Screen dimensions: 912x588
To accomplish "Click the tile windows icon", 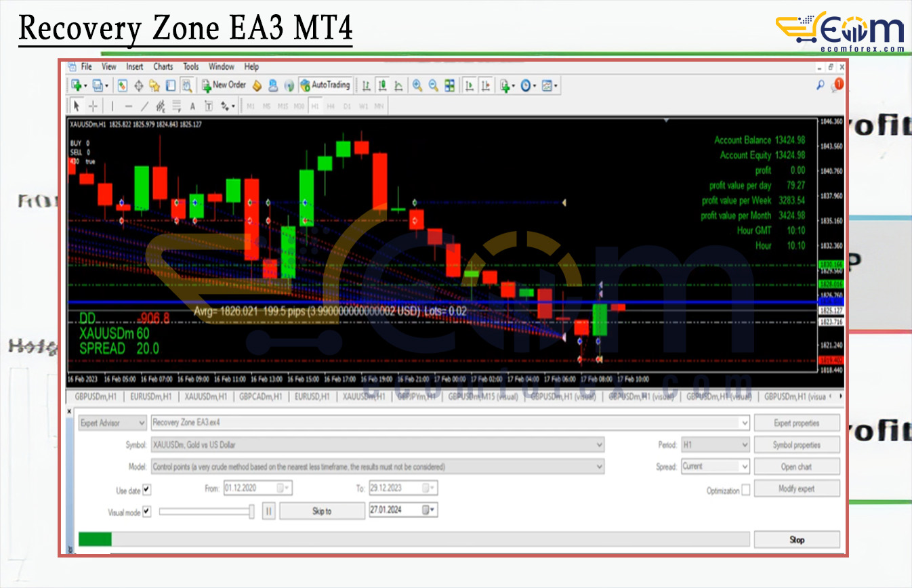I will (449, 85).
